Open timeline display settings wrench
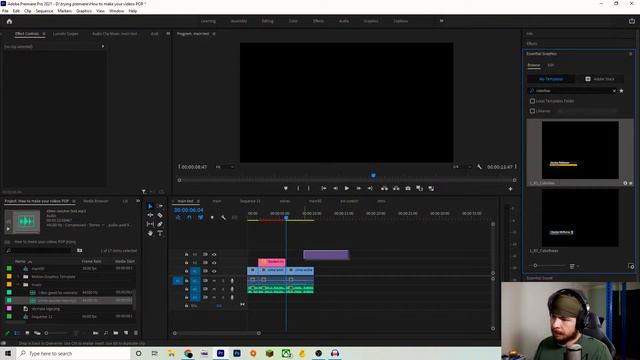Viewport: 640px width, 360px height. [223, 218]
